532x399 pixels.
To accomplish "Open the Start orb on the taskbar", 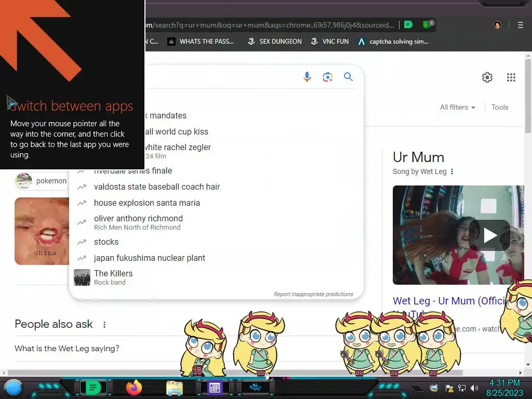I will point(14,388).
